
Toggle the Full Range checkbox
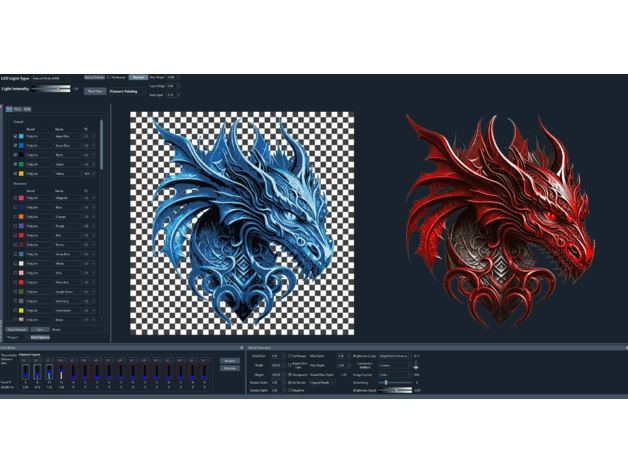tap(290, 356)
